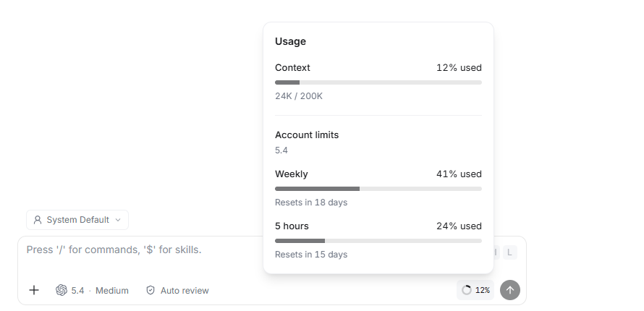Click the plus icon to add attachment
Image resolution: width=644 pixels, height=311 pixels.
(34, 291)
